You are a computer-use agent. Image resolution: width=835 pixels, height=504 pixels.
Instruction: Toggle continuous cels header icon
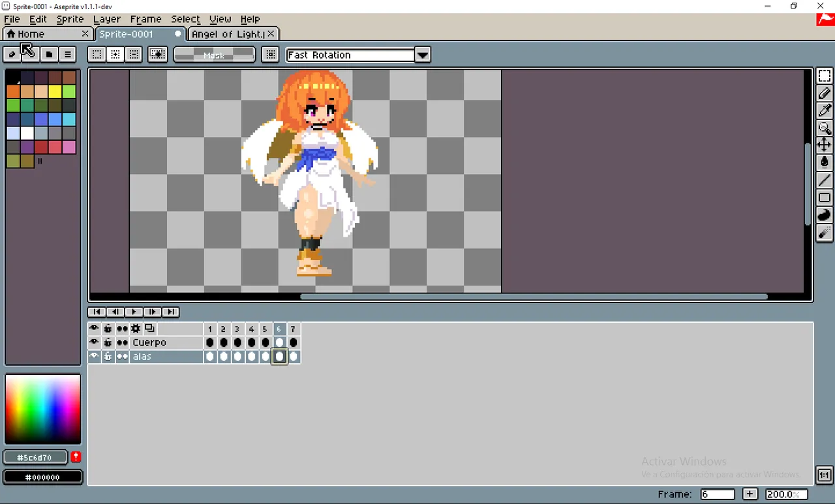(x=122, y=329)
